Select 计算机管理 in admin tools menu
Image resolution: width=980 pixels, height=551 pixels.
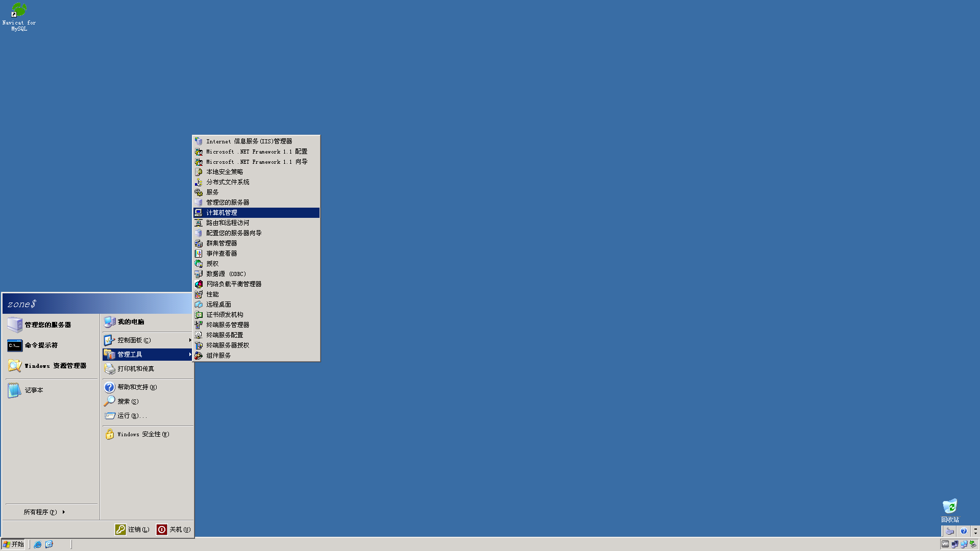pos(222,213)
